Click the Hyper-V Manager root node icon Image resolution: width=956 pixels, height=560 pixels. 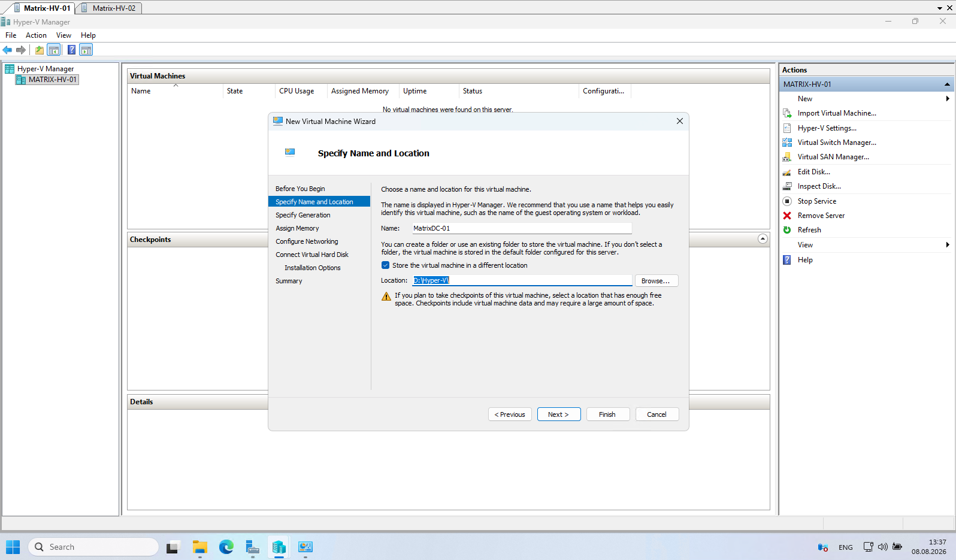[10, 69]
